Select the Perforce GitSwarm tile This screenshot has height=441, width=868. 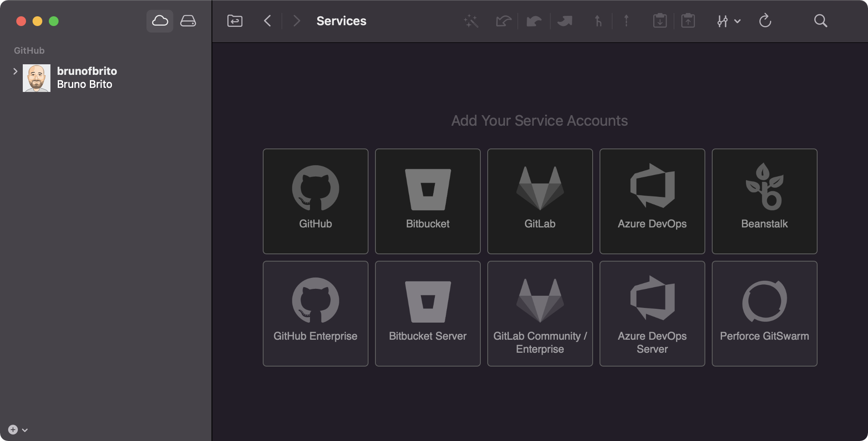pyautogui.click(x=764, y=313)
